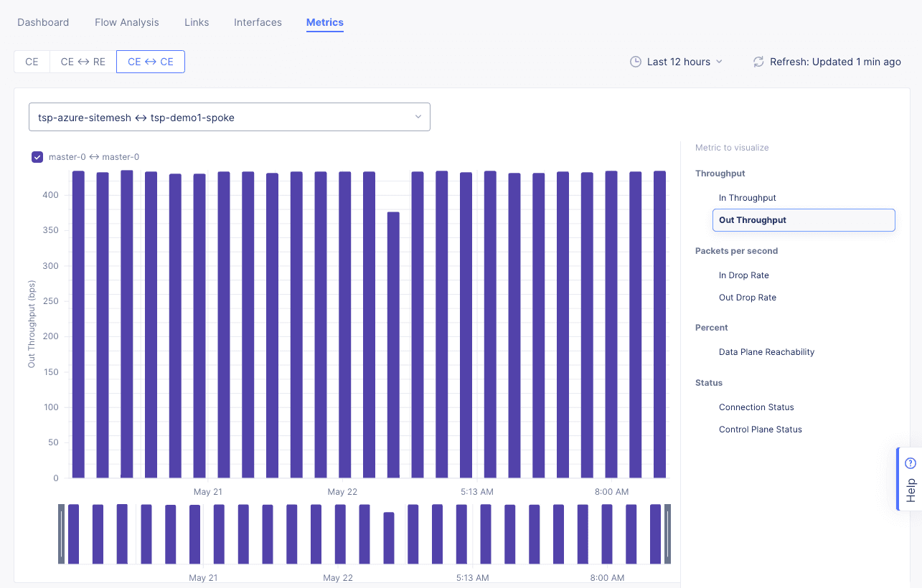
Task: Toggle the master-0 ↔ master-0 series checkbox
Action: tap(37, 156)
